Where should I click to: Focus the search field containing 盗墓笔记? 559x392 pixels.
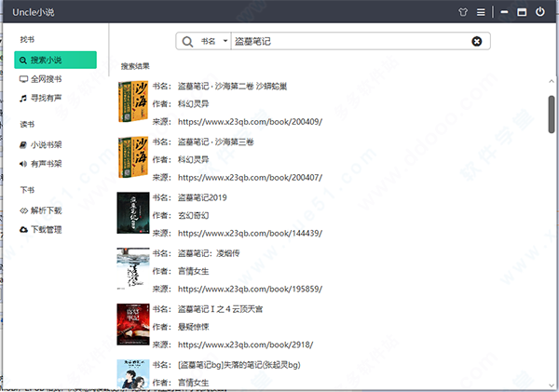[351, 41]
